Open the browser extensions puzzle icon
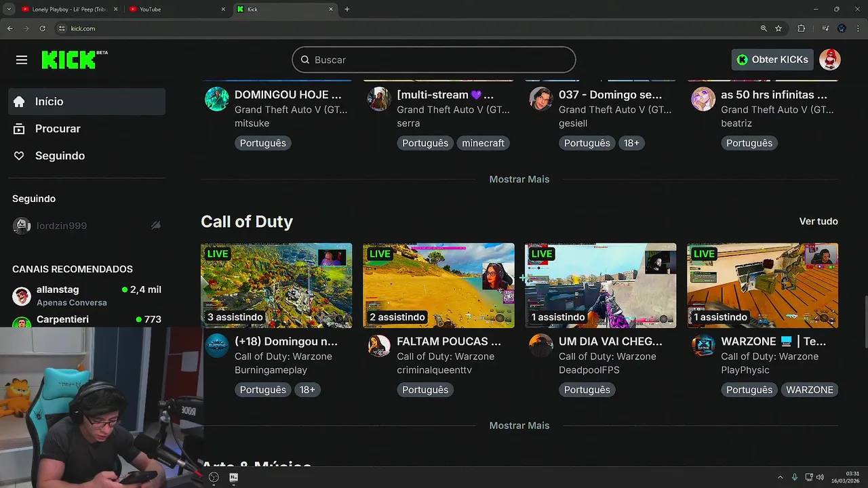Screen dimensions: 868x488 click(x=802, y=28)
